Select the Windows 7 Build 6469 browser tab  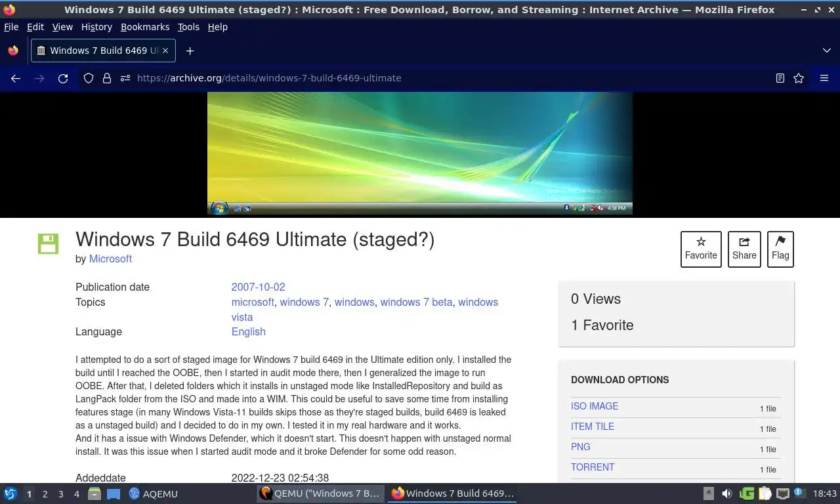tap(103, 51)
